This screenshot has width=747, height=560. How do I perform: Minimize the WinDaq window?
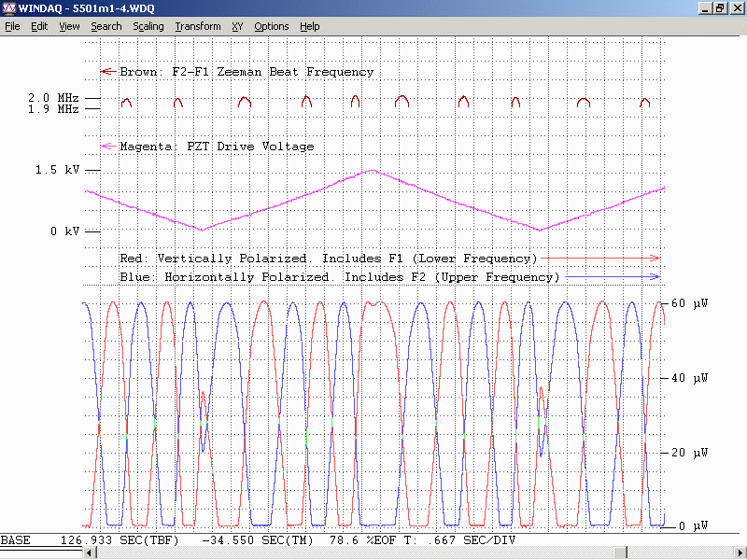tap(705, 8)
